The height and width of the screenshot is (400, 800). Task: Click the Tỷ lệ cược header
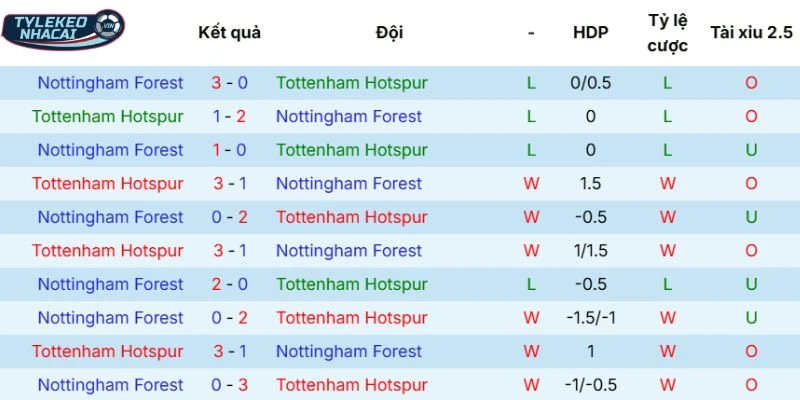[x=667, y=32]
